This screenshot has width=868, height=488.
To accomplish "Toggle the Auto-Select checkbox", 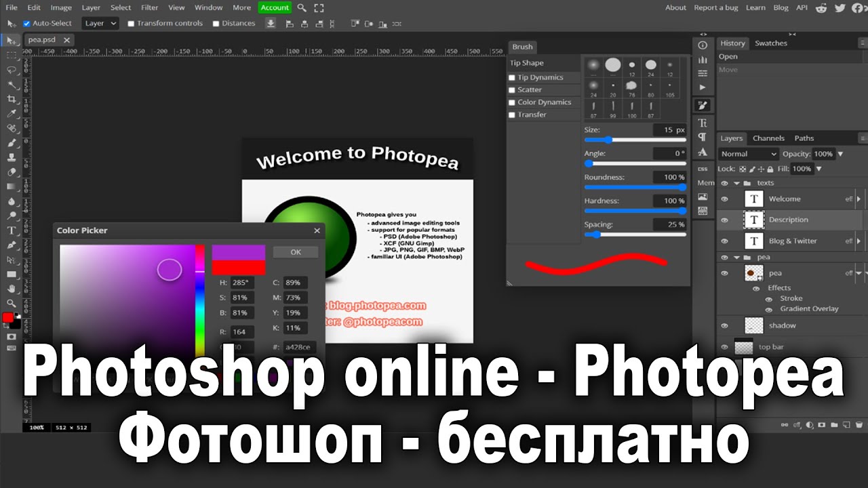I will (x=27, y=23).
